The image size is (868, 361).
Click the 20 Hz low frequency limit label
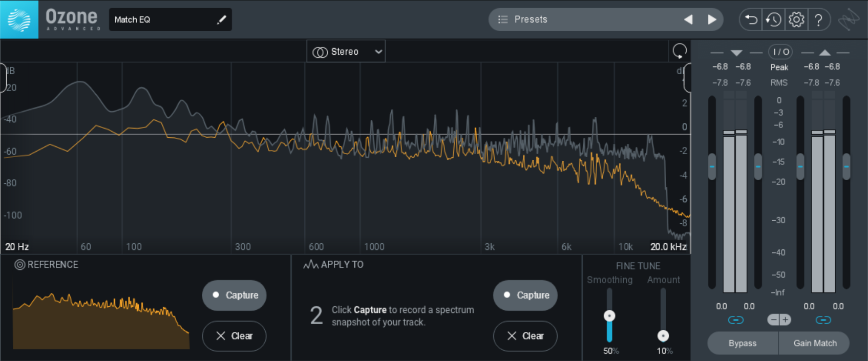17,247
